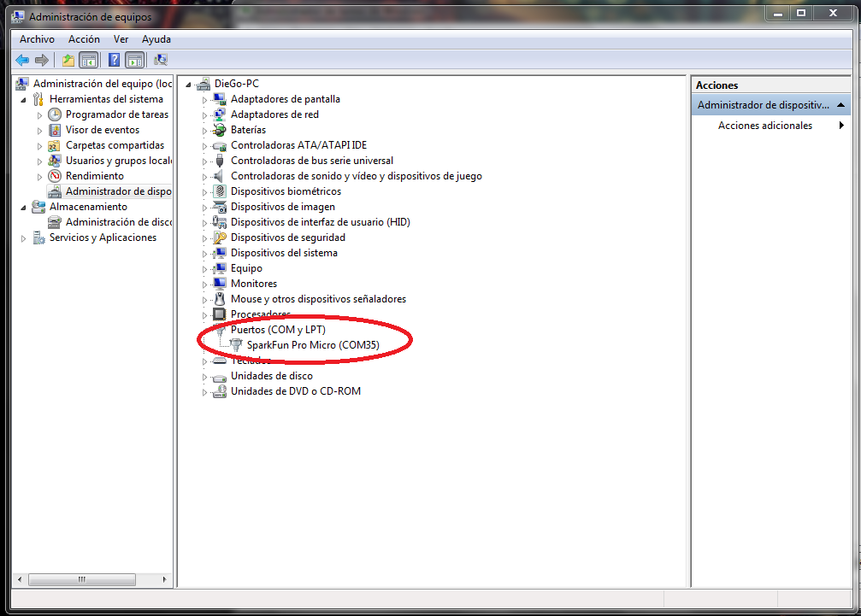Screen dimensions: 861x616
Task: Expand the Unidades de disco node
Action: point(205,377)
